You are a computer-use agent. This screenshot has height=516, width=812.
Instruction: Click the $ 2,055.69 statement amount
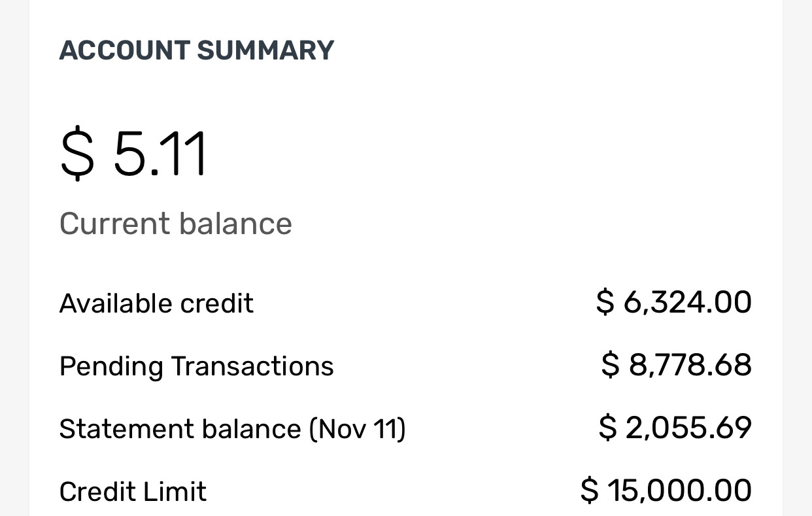(675, 428)
